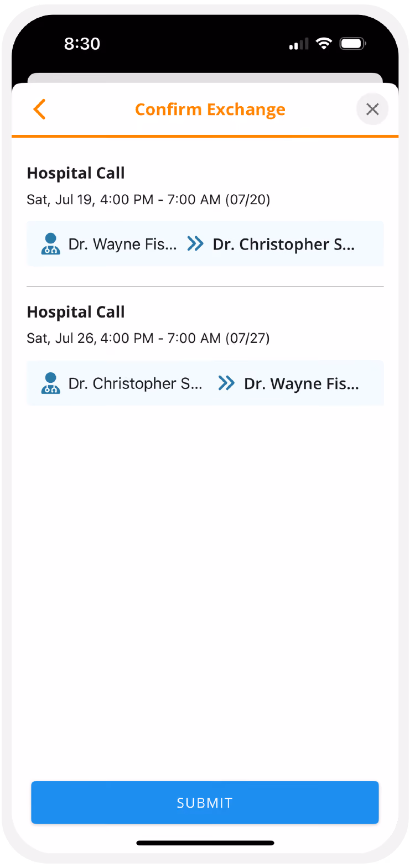Tap the Sat, Jul 26 shift time
The height and width of the screenshot is (868, 410).
click(148, 338)
